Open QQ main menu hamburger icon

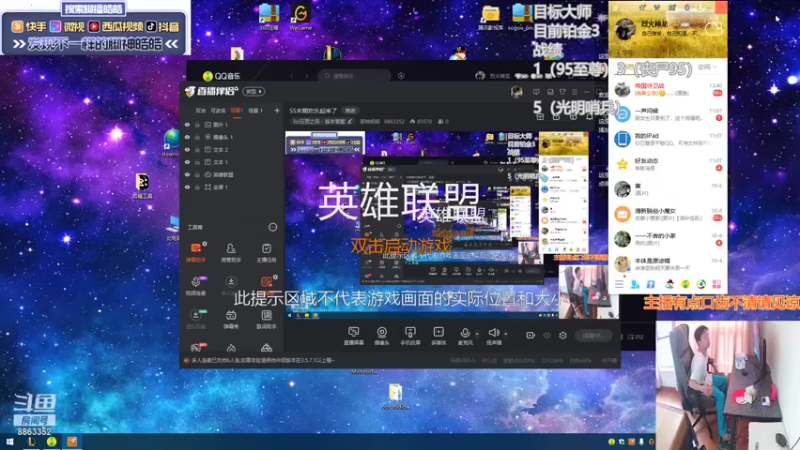tap(619, 284)
